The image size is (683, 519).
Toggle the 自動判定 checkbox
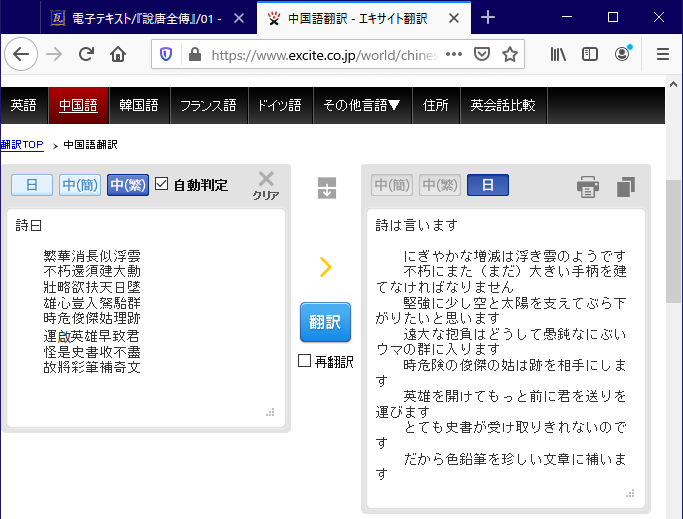[x=162, y=184]
